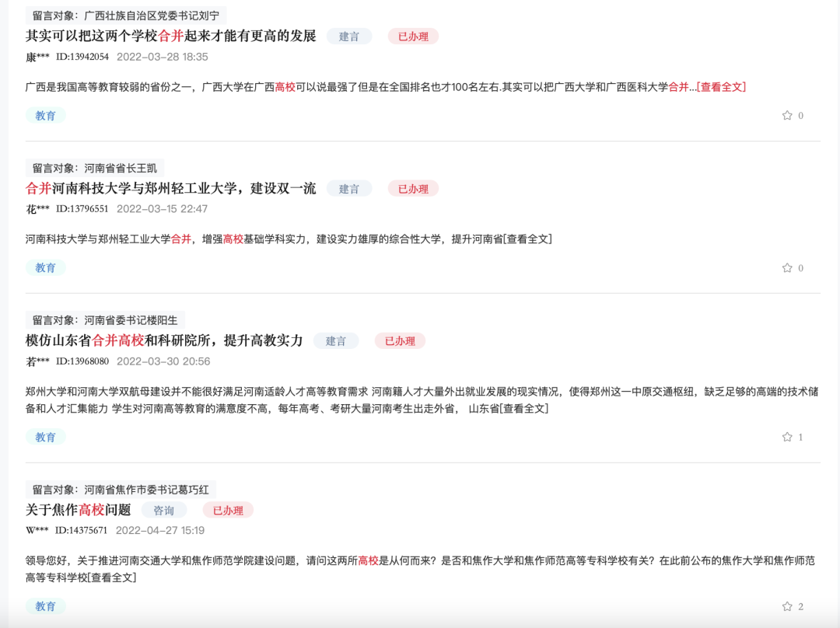Open post 合并河南科技大学与郑州轻工业大学
This screenshot has height=628, width=840.
tap(170, 189)
